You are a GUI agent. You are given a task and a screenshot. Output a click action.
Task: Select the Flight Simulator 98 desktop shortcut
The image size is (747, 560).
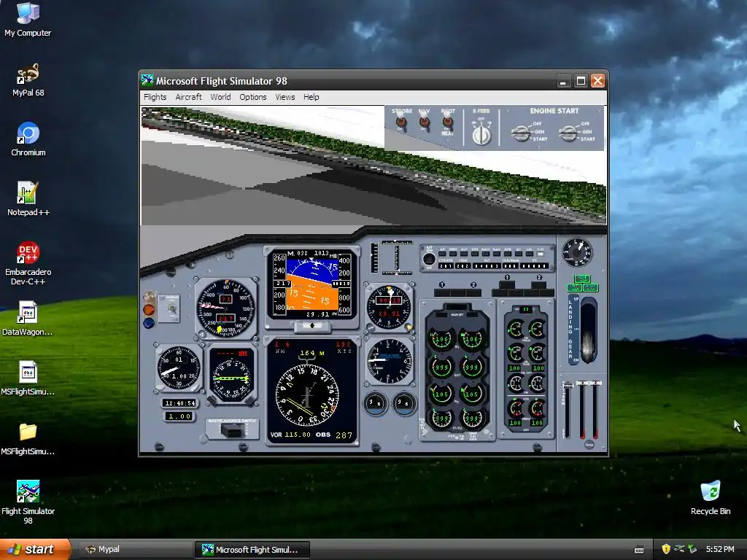(28, 502)
